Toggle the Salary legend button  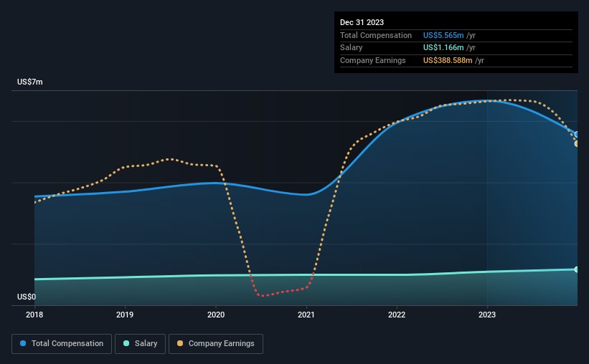pos(140,344)
